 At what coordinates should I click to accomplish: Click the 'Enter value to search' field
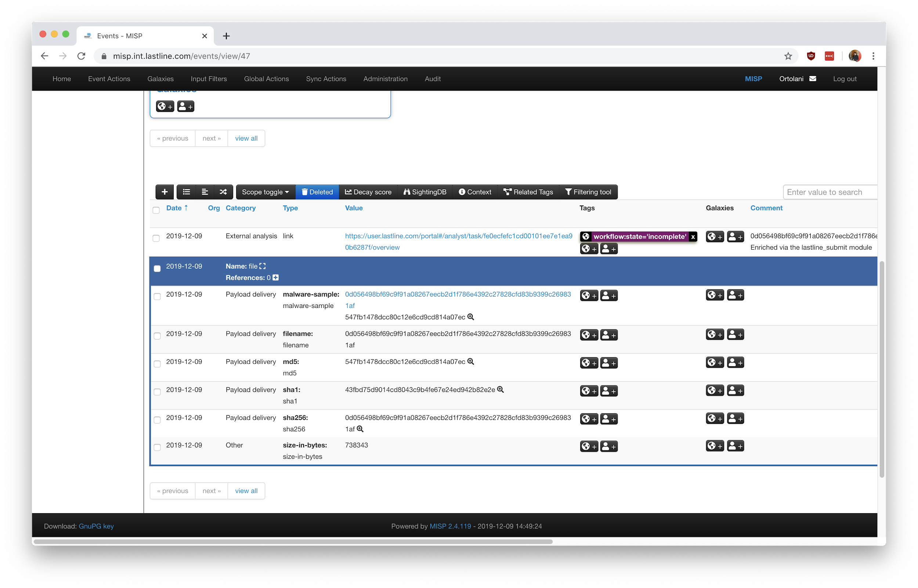(x=829, y=192)
